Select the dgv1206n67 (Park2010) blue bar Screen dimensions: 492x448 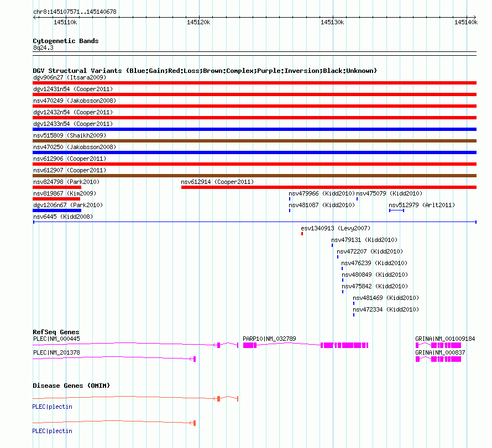57,210
